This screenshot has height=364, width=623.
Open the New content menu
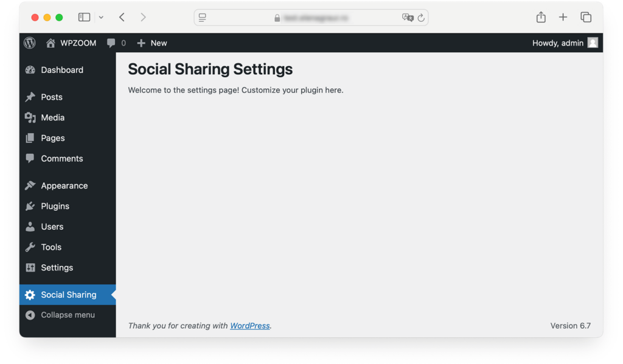pos(151,43)
